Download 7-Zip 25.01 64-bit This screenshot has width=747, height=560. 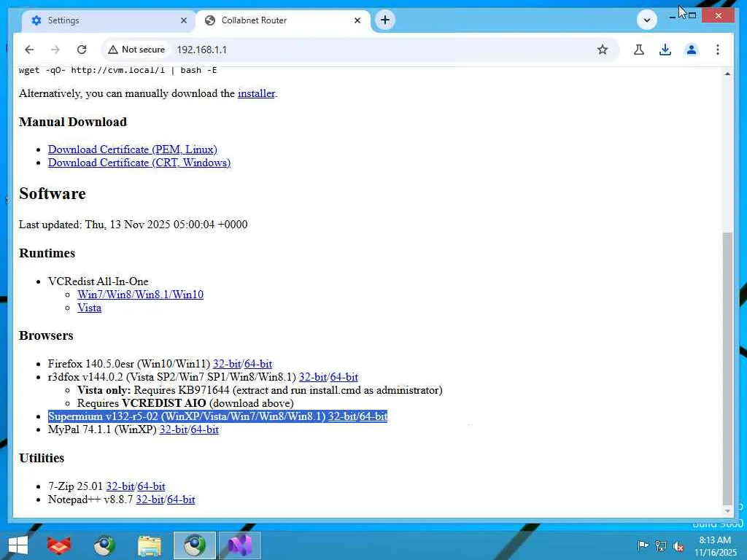tap(151, 486)
